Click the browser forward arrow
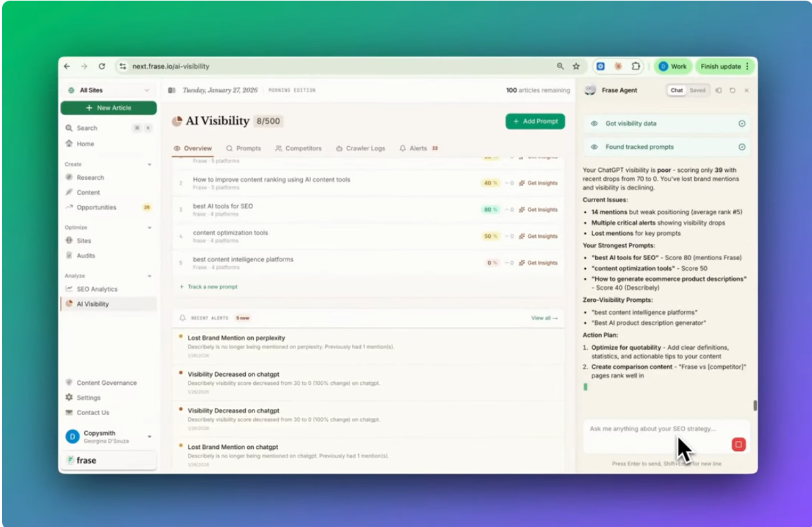Viewport: 812px width, 527px height. click(83, 67)
